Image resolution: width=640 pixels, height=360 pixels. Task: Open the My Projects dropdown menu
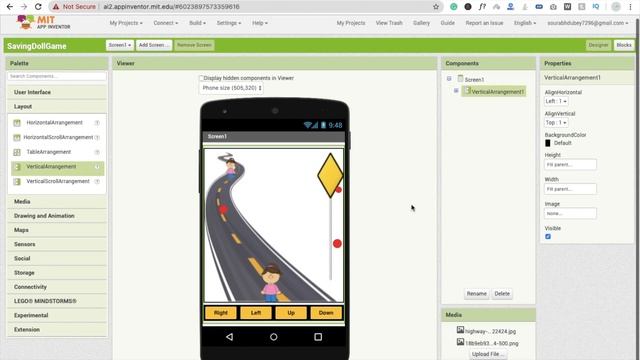(x=126, y=23)
